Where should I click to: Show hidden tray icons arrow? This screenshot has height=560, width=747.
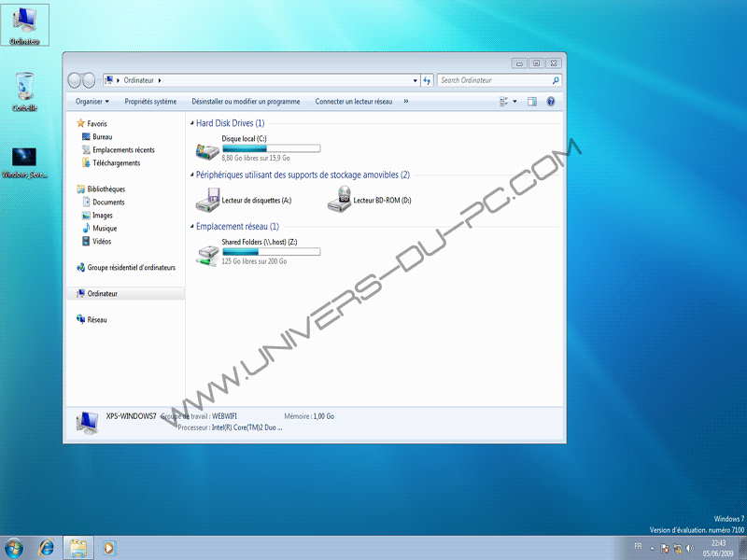[x=652, y=548]
